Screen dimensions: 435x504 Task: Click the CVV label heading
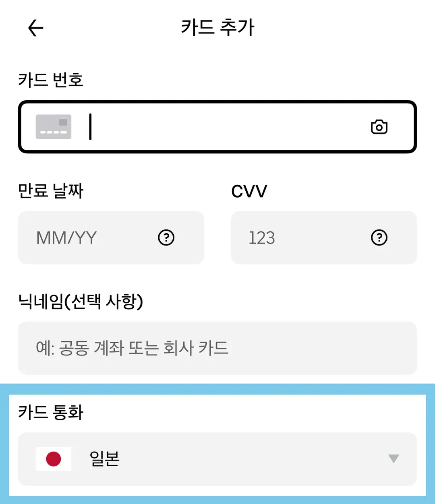point(249,191)
